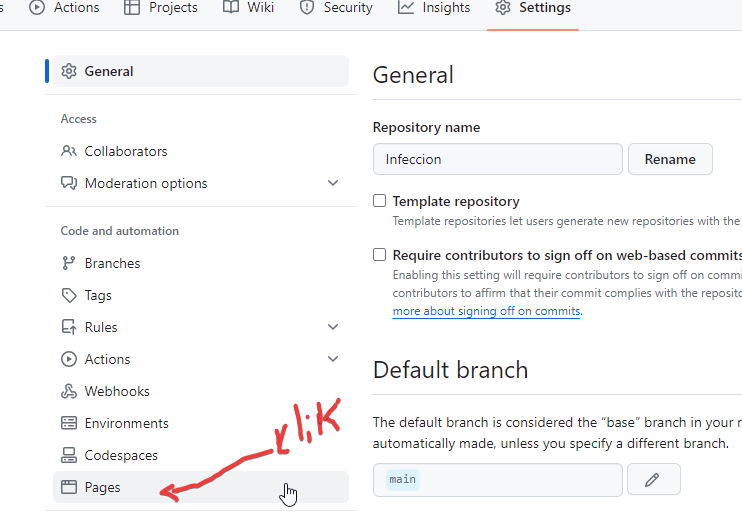Click the git branch icon next to Branches
This screenshot has width=742, height=527.
[x=69, y=263]
